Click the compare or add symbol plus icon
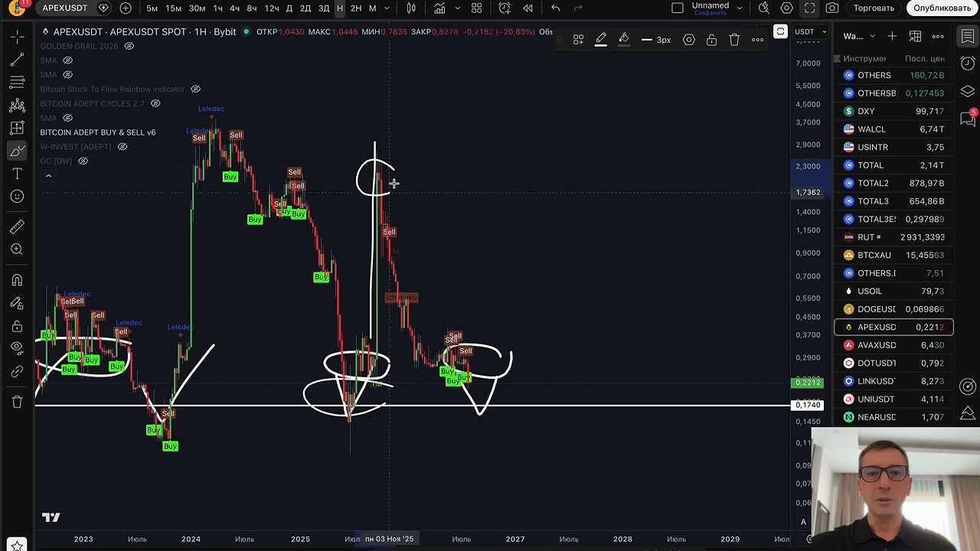The image size is (980, 551). pos(126,8)
